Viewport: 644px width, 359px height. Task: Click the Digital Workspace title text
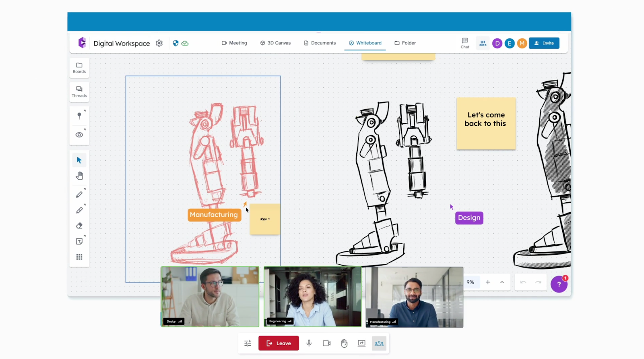(x=122, y=43)
